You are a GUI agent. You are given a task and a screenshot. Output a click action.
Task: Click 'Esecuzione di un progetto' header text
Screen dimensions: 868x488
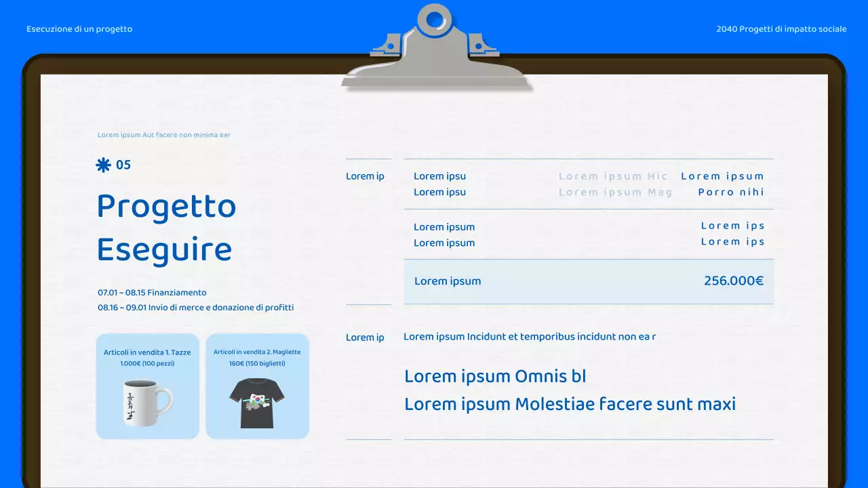(x=79, y=29)
